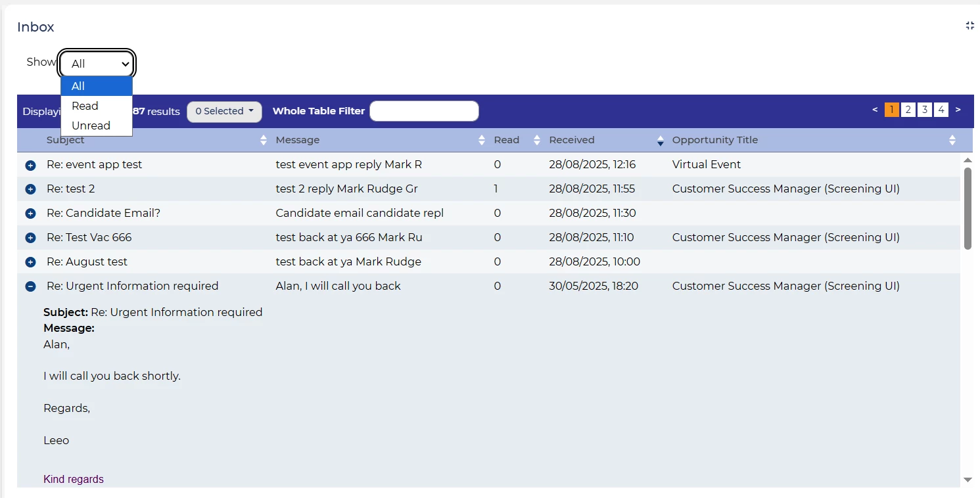
Task: Expand the 'Re: August test' row
Action: click(30, 262)
